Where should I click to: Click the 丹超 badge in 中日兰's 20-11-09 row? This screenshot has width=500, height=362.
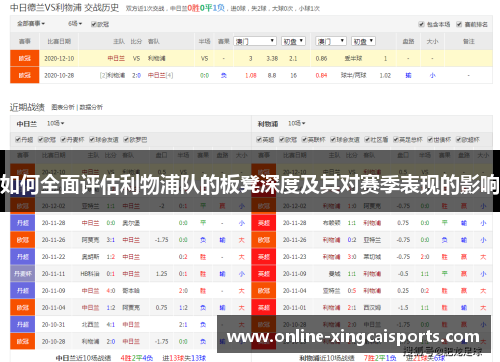(x=23, y=291)
